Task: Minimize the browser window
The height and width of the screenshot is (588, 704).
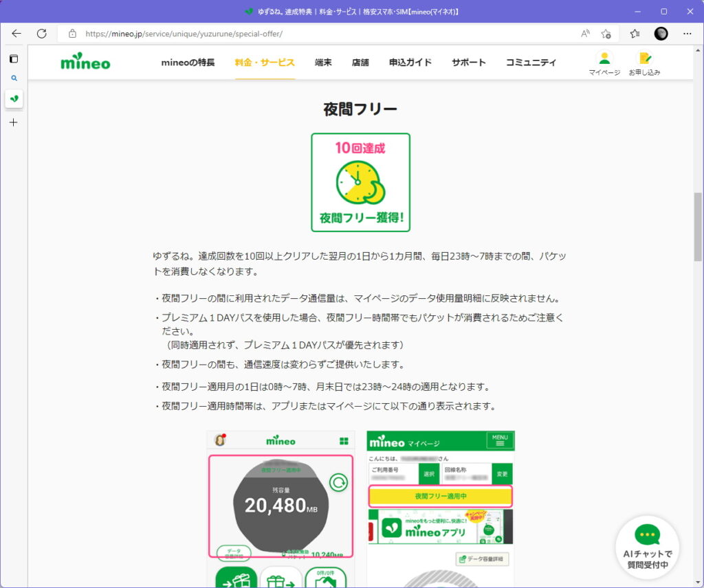Action: tap(637, 12)
